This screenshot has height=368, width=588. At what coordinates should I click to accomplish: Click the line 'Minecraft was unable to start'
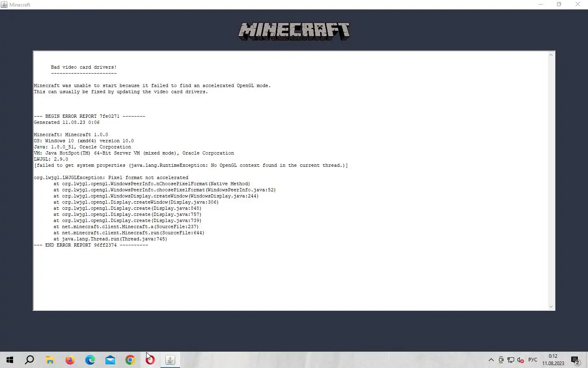152,85
